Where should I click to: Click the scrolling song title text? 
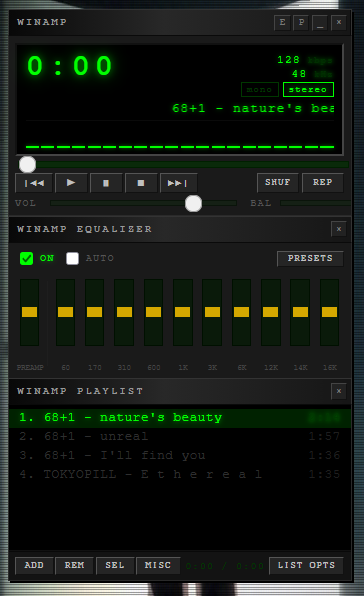point(253,108)
